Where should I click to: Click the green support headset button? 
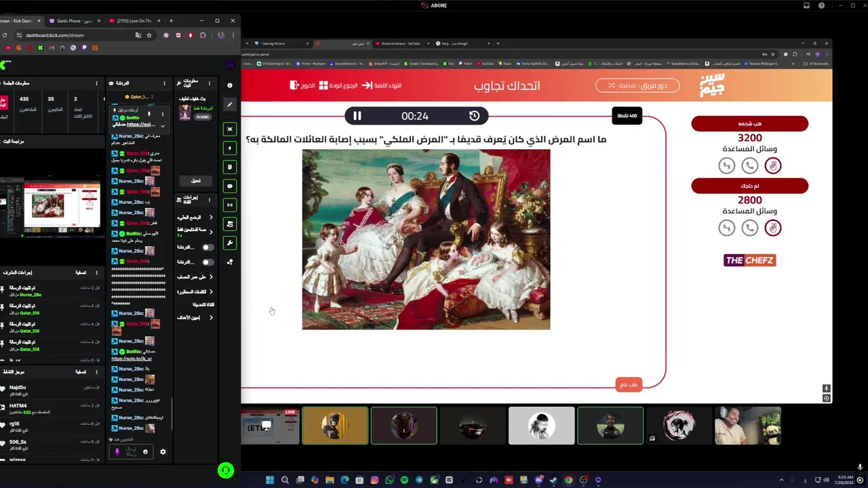(226, 470)
